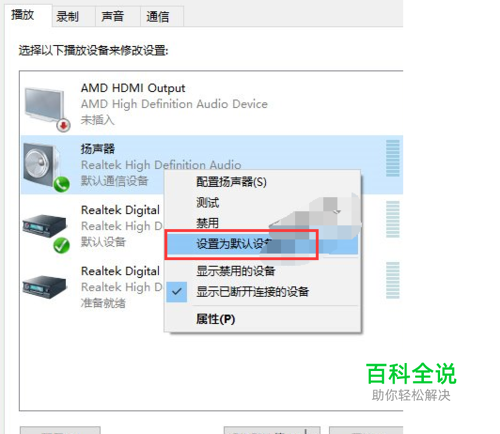This screenshot has width=500, height=434.
Task: Click the green checkmark default device badge
Action: tap(61, 246)
